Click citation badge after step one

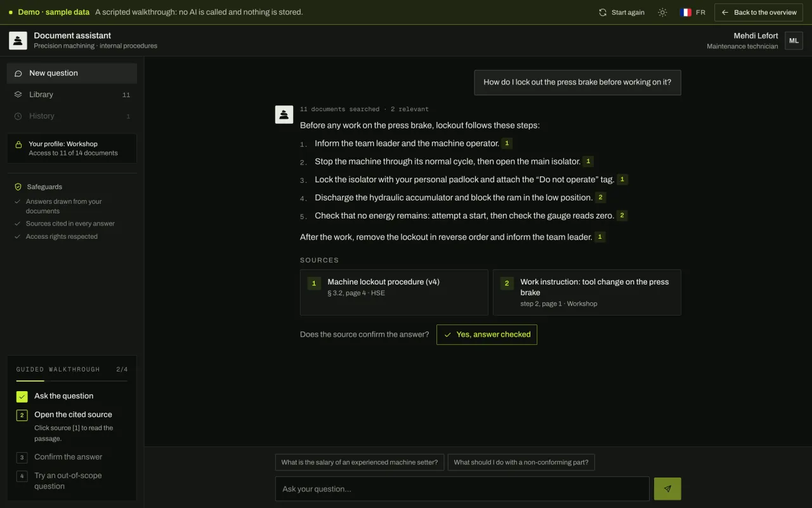pyautogui.click(x=507, y=144)
